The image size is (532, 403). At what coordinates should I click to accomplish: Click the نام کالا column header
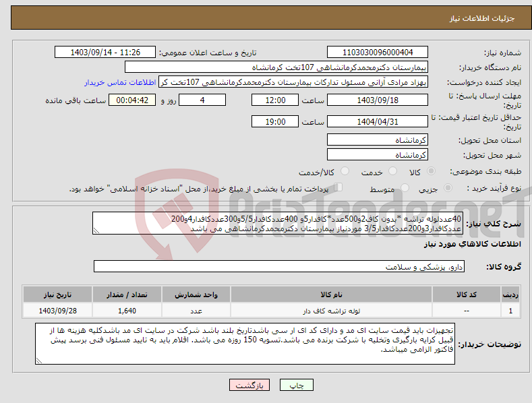(x=331, y=294)
